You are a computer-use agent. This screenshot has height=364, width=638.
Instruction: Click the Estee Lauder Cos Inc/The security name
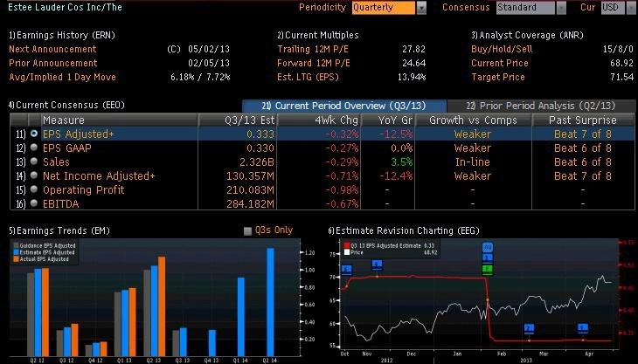(65, 7)
